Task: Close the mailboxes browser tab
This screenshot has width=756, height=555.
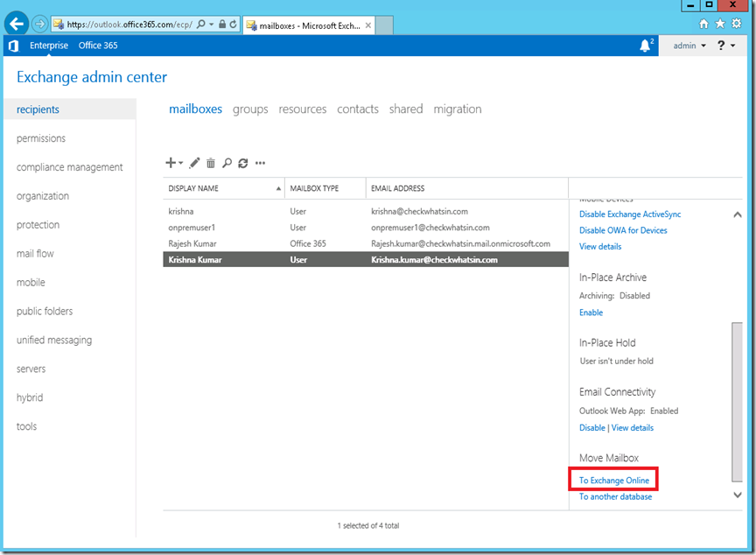Action: click(x=368, y=25)
